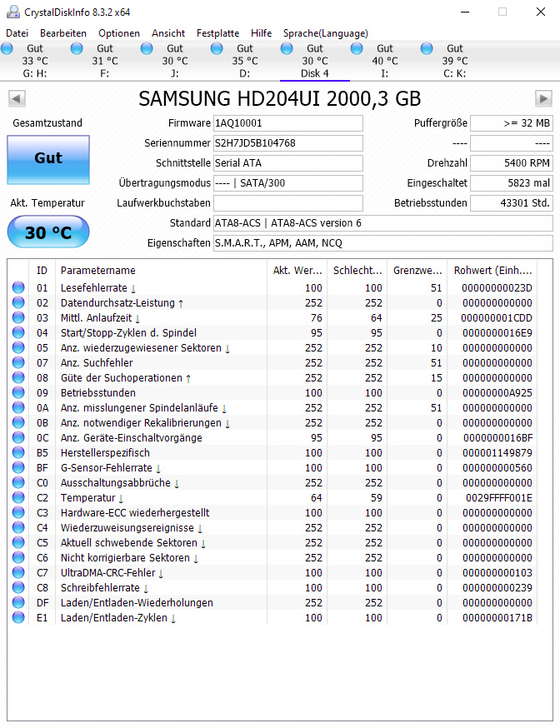This screenshot has width=560, height=728.
Task: Open the Optionen menu
Action: (x=119, y=33)
